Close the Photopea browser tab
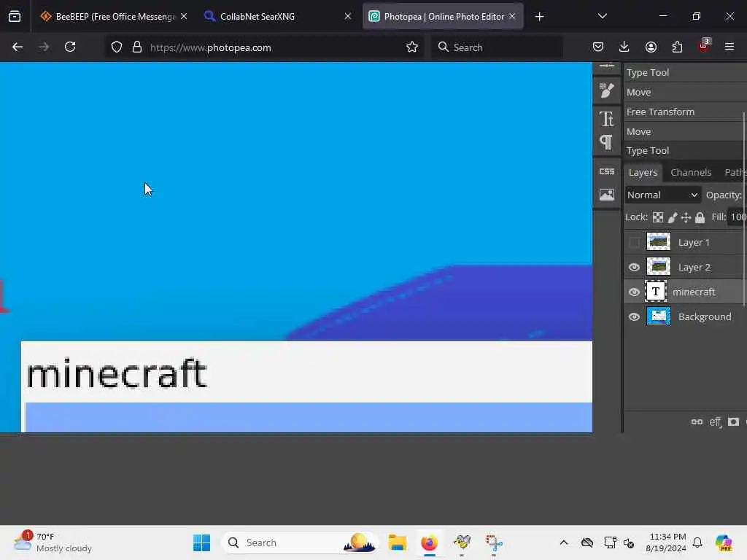This screenshot has width=747, height=560. pos(512,16)
